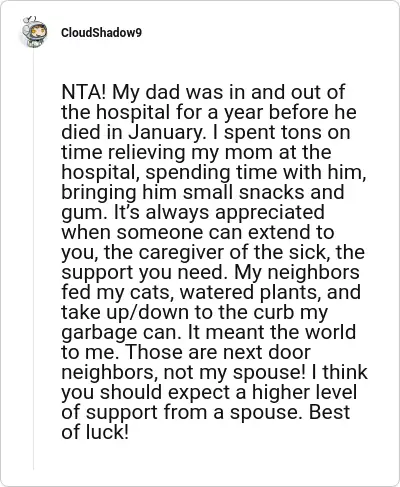
Task: Open CloudShadow9's avatar icon
Action: tap(34, 32)
